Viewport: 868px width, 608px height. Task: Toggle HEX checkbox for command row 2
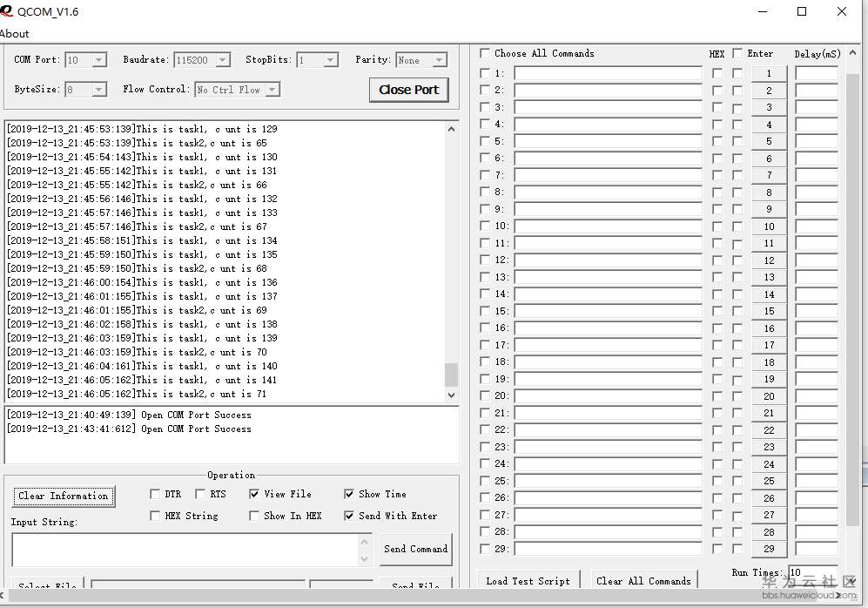(717, 91)
